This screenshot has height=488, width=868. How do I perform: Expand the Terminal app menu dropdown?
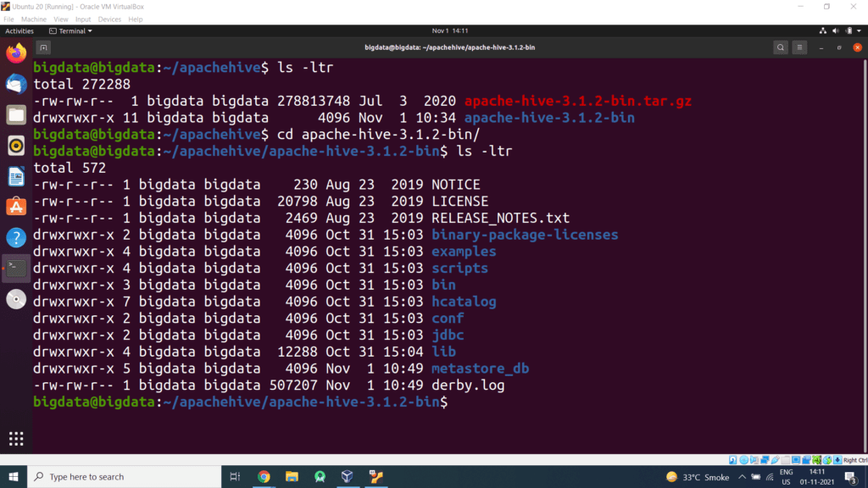pos(71,31)
